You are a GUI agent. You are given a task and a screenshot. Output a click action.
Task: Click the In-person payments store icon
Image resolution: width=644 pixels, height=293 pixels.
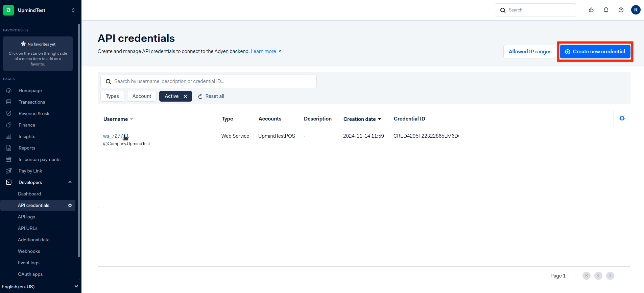click(x=9, y=159)
